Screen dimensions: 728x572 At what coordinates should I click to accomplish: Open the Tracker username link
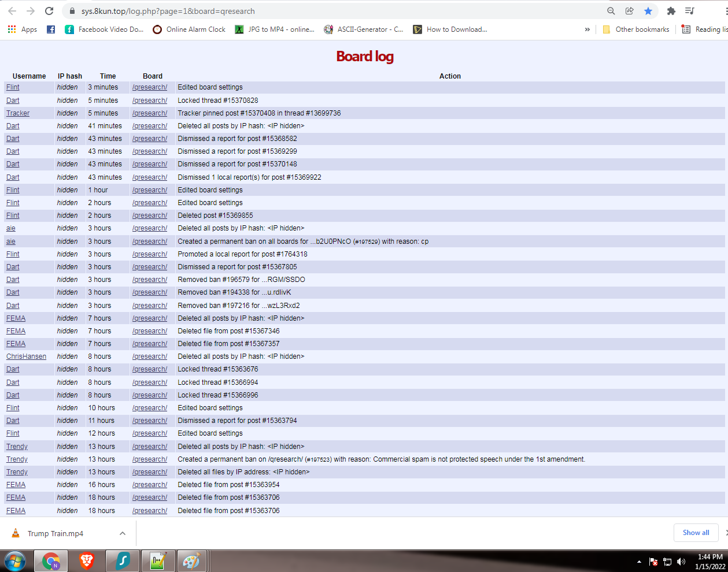[x=18, y=113]
